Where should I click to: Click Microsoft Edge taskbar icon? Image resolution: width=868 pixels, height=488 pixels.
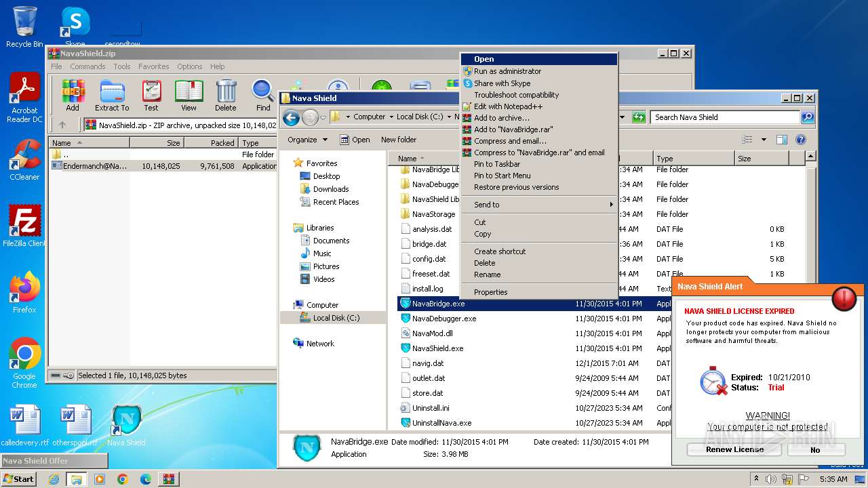[x=146, y=479]
